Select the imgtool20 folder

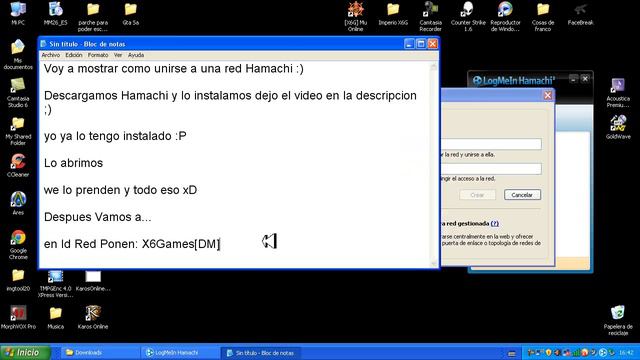[18, 280]
